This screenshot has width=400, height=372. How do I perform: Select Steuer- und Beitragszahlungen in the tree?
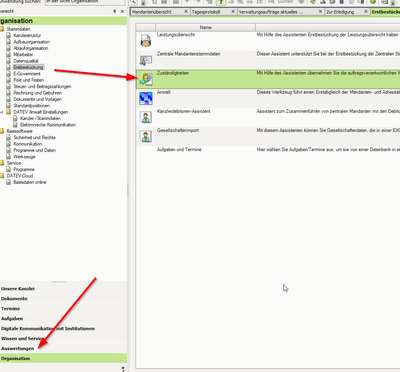pyautogui.click(x=42, y=86)
